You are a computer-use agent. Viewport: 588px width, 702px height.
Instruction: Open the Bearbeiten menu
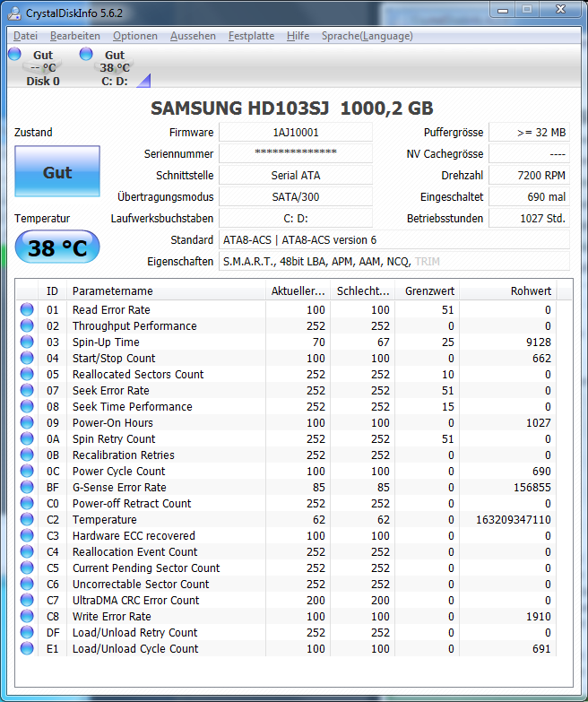pos(75,36)
